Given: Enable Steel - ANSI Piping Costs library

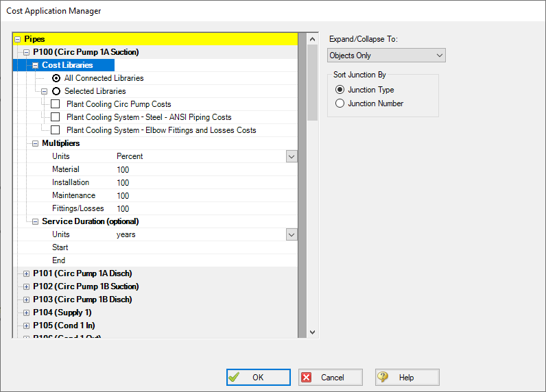Looking at the screenshot, I should 56,117.
